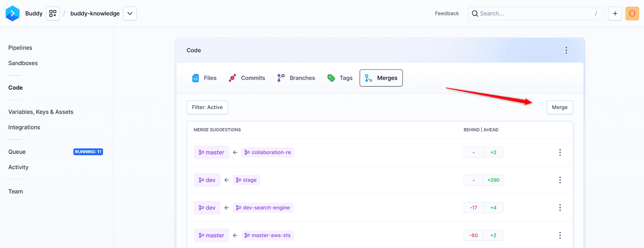Click the Merge button
This screenshot has height=248, width=644.
tap(560, 107)
